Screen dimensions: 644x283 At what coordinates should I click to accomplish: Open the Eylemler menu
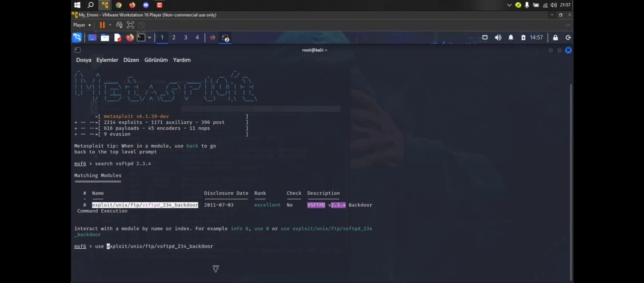tap(107, 60)
